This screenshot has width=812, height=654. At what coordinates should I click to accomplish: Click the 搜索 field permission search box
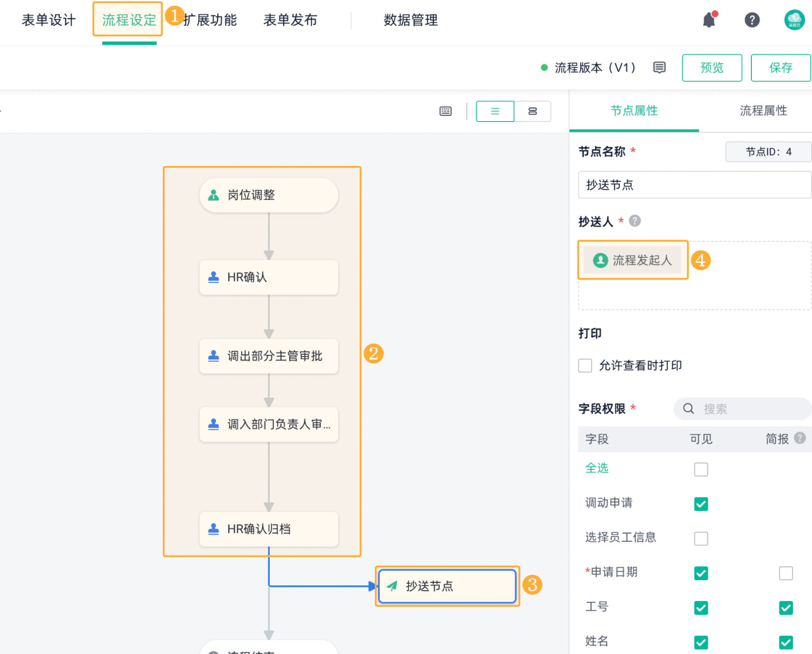pyautogui.click(x=742, y=409)
